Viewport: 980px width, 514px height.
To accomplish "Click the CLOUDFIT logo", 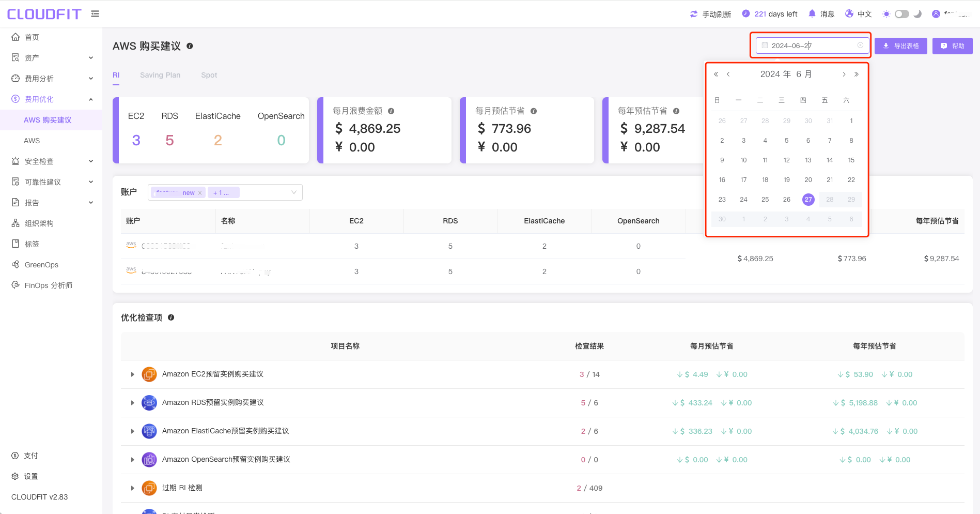I will point(44,14).
